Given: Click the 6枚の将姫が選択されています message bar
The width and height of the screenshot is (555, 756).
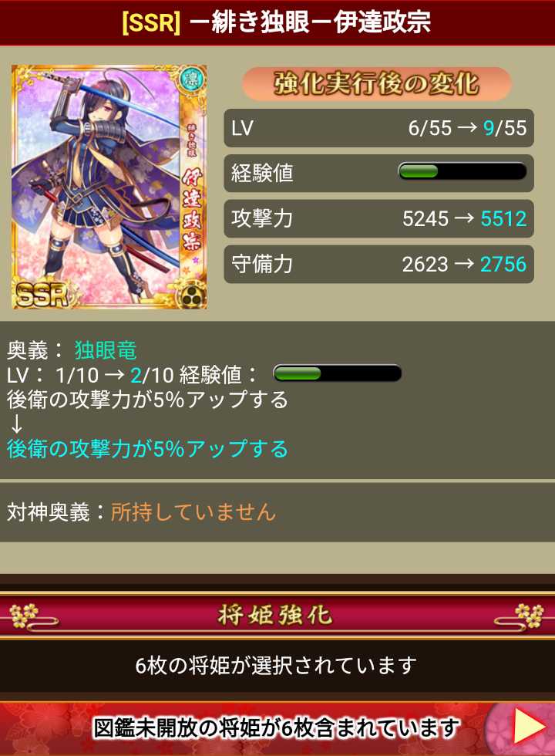Looking at the screenshot, I should pos(277,666).
